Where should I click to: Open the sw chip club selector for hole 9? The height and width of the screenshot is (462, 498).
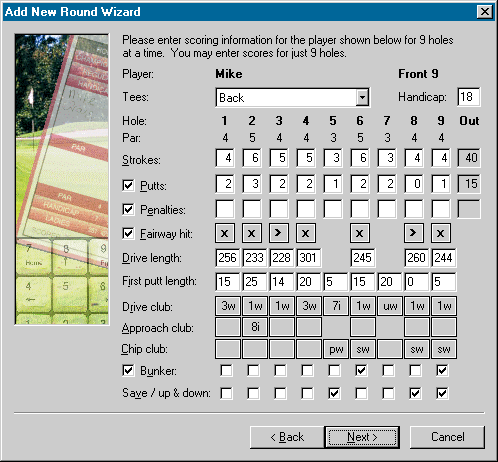[x=444, y=349]
